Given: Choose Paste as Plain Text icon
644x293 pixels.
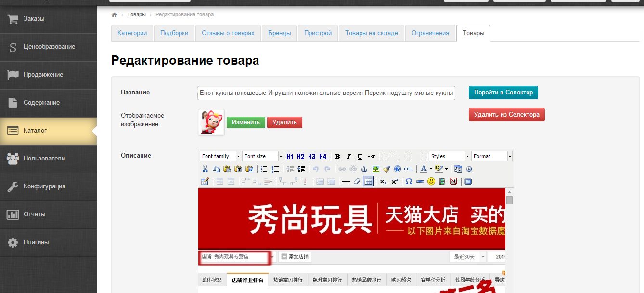Looking at the screenshot, I should point(238,169).
